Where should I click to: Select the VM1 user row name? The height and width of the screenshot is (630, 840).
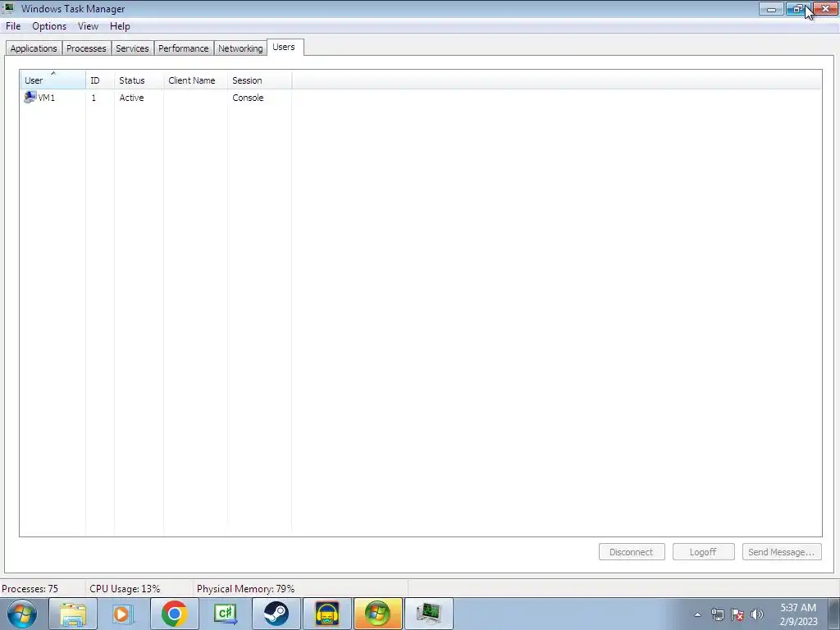point(47,98)
